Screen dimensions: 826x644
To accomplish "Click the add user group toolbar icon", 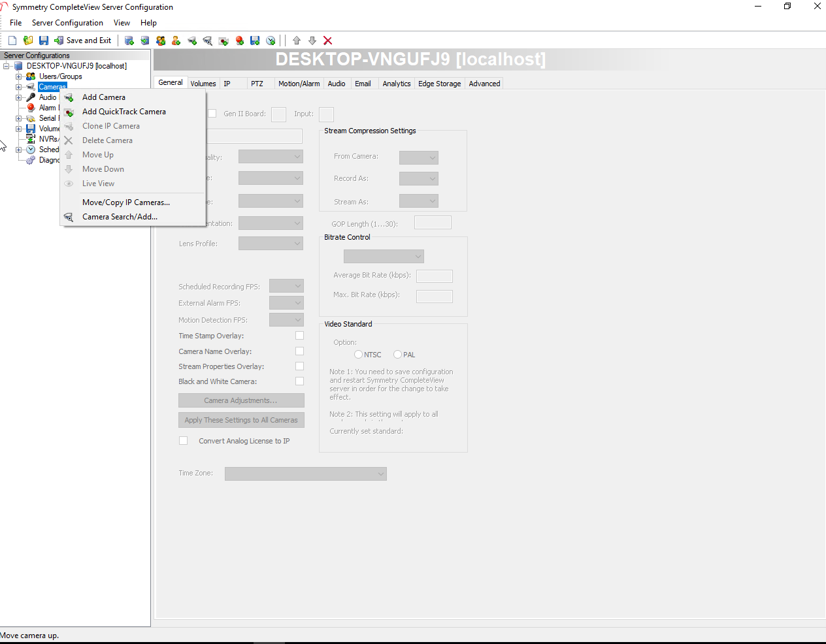I will [161, 40].
